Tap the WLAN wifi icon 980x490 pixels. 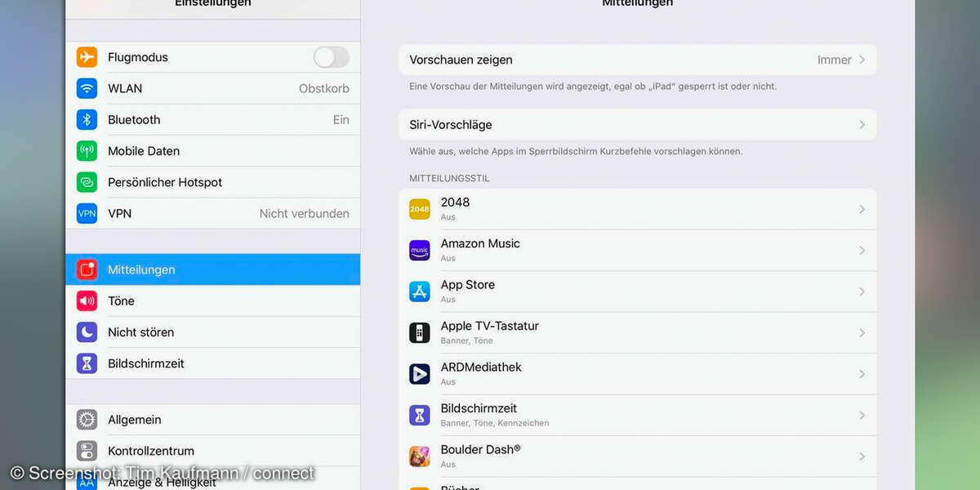[87, 88]
